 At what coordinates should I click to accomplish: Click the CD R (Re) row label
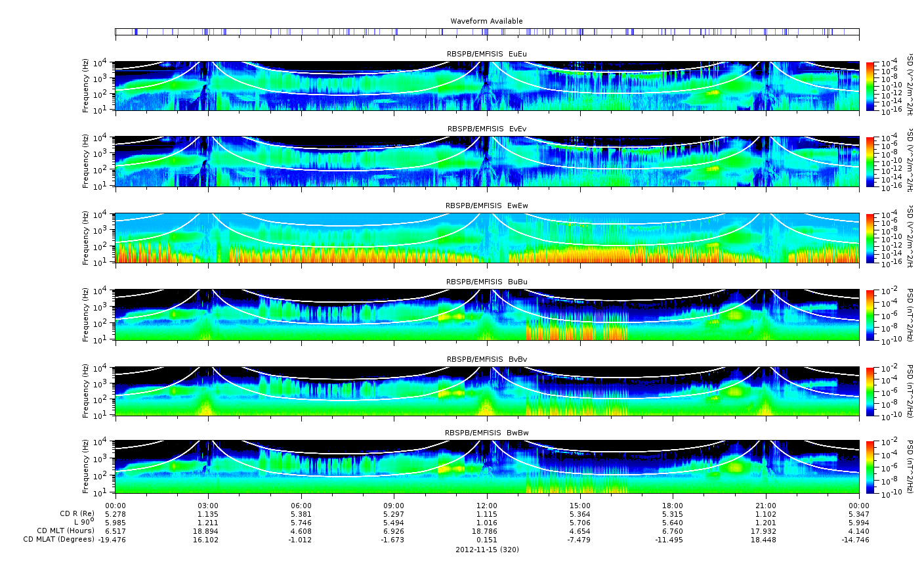click(x=77, y=514)
